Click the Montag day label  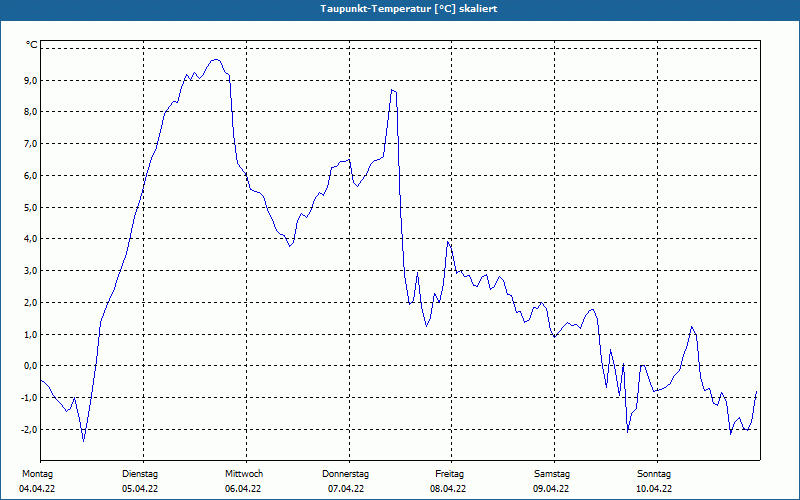37,474
